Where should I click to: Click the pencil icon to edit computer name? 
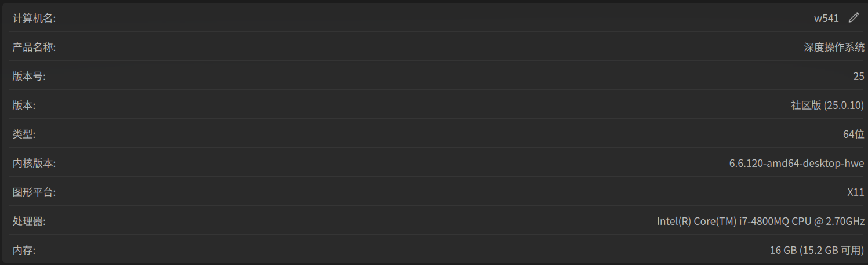854,18
